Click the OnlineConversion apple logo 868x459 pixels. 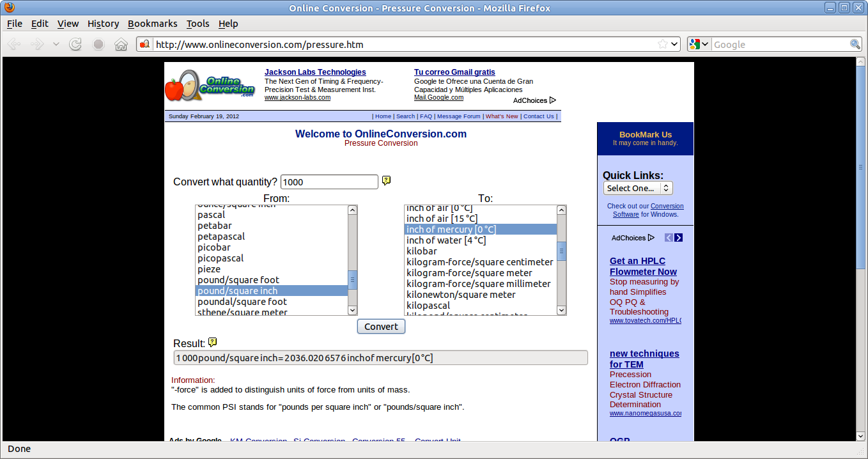pos(210,86)
